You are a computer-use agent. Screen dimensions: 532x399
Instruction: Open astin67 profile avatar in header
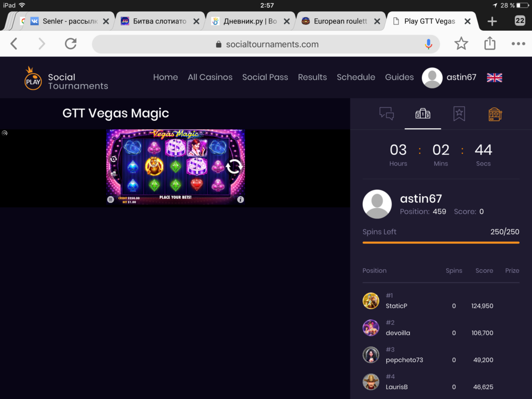click(432, 78)
